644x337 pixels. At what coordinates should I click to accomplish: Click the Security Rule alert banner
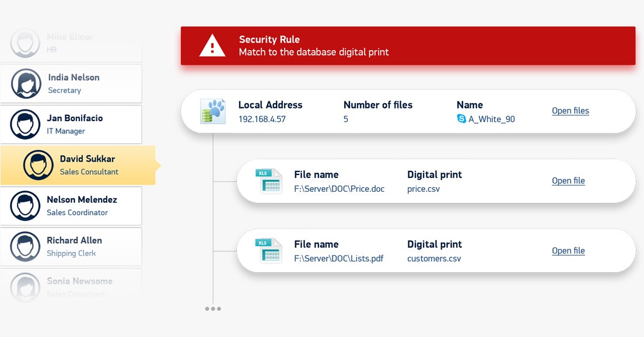[408, 45]
